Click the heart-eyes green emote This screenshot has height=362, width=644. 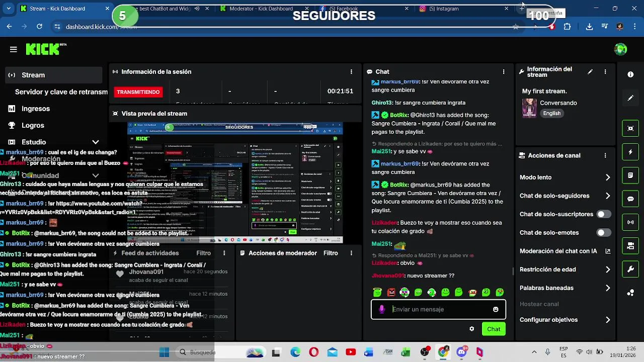click(500, 292)
